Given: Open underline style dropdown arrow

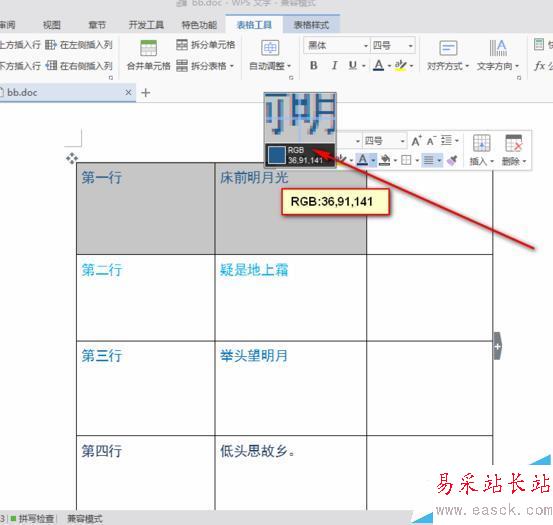Looking at the screenshot, I should click(364, 66).
